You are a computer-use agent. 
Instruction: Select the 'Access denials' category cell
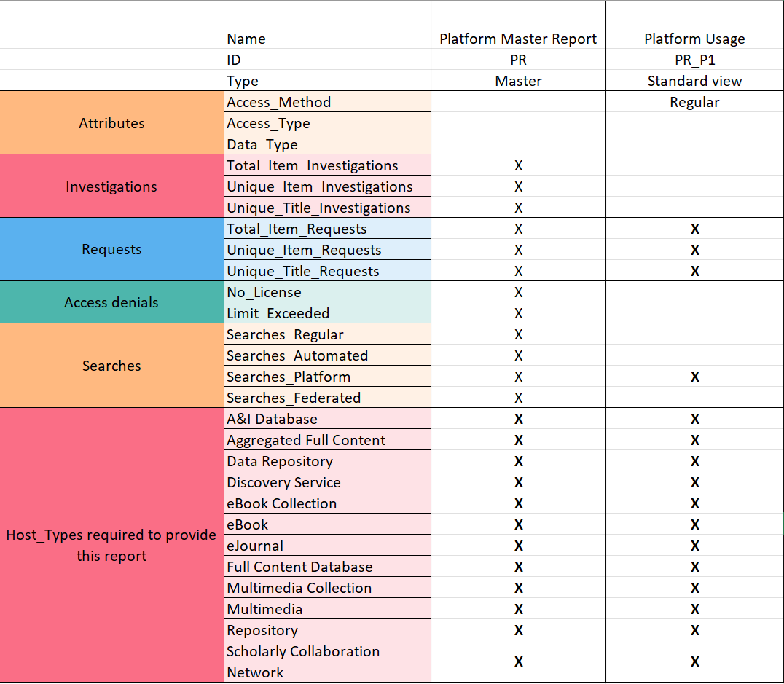111,302
